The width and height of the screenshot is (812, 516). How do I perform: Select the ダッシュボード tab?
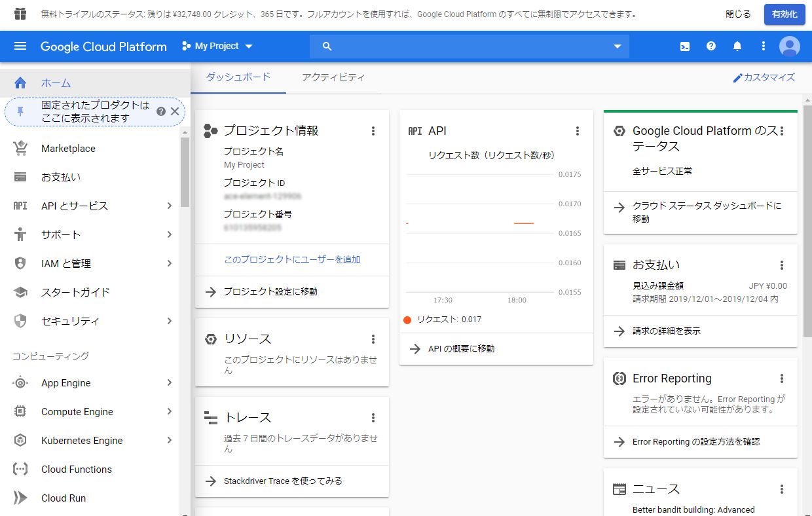tap(238, 77)
